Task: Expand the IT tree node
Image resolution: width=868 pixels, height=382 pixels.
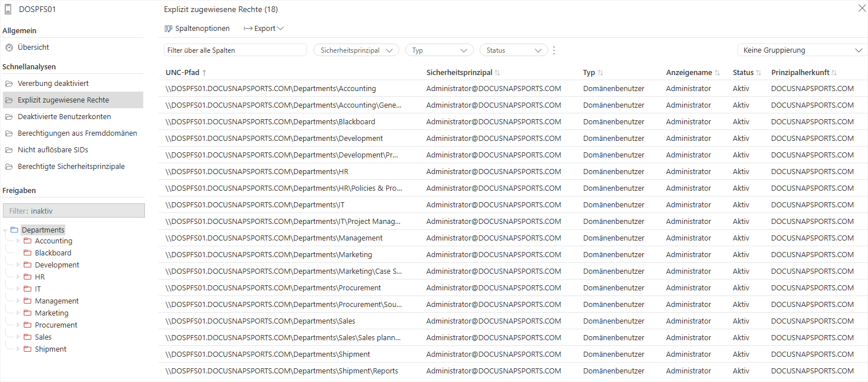Action: [x=18, y=289]
